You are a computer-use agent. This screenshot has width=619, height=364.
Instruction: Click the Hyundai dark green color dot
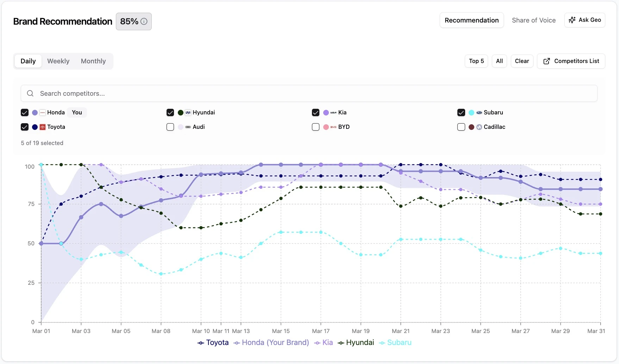181,113
